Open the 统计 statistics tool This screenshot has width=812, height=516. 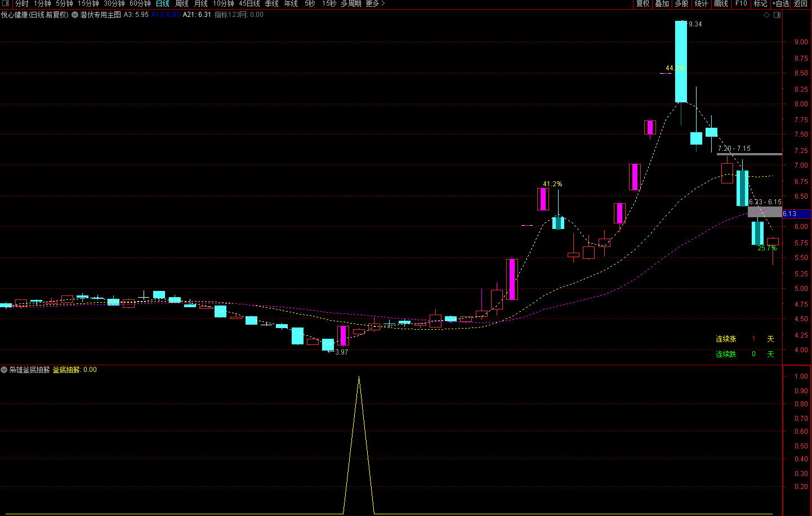pyautogui.click(x=701, y=4)
